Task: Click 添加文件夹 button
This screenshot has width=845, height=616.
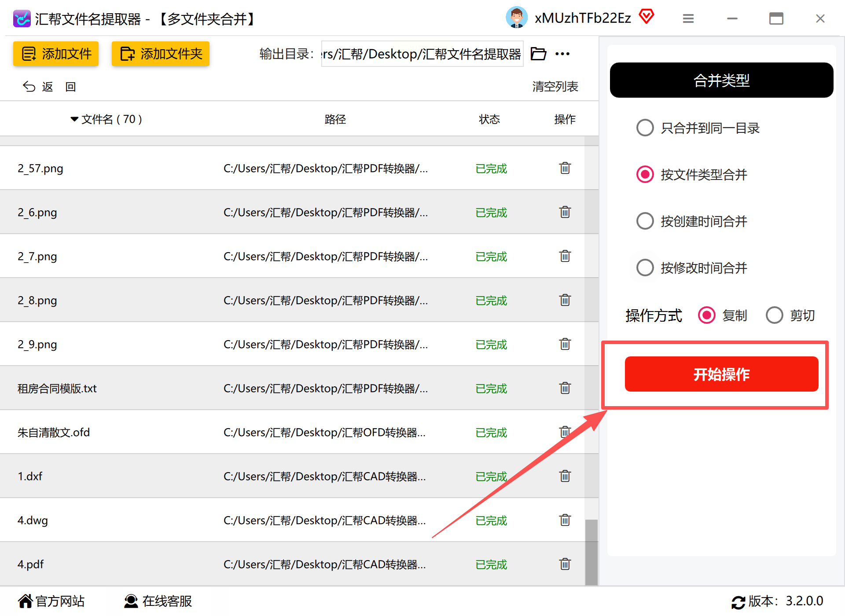Action: [x=161, y=54]
